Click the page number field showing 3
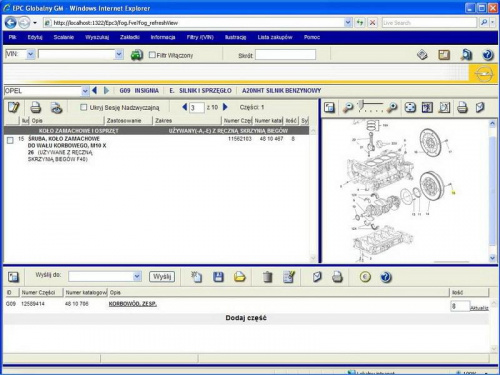Screen dimensions: 500x375 point(197,108)
